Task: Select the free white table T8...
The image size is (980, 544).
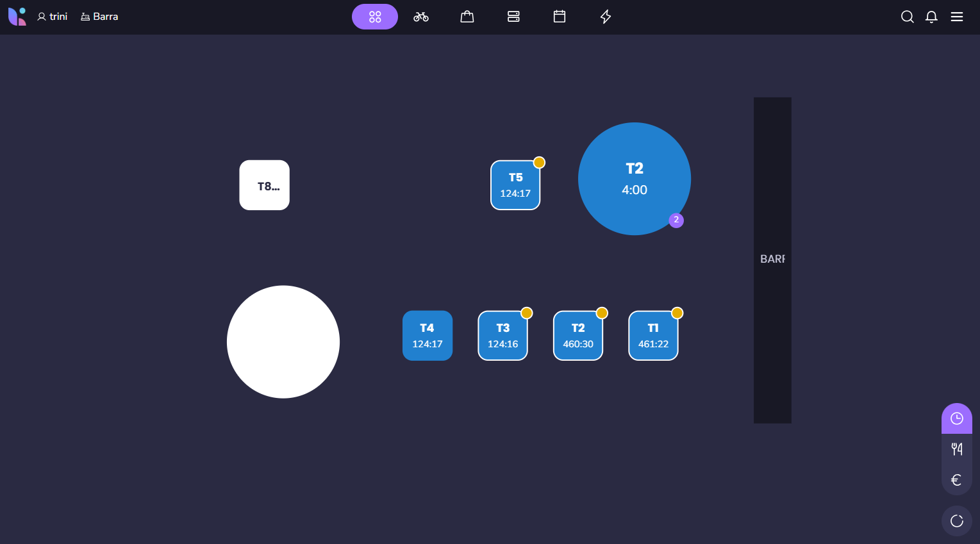Action: pos(265,185)
